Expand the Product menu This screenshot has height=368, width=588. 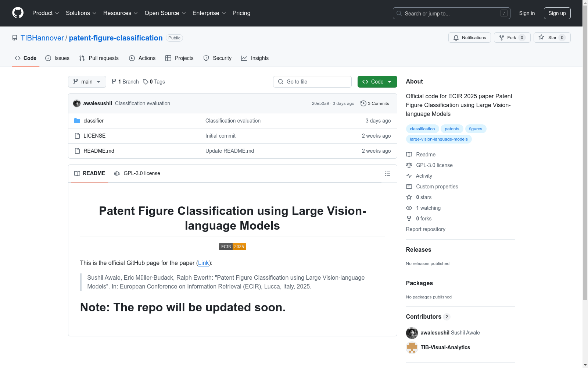46,13
